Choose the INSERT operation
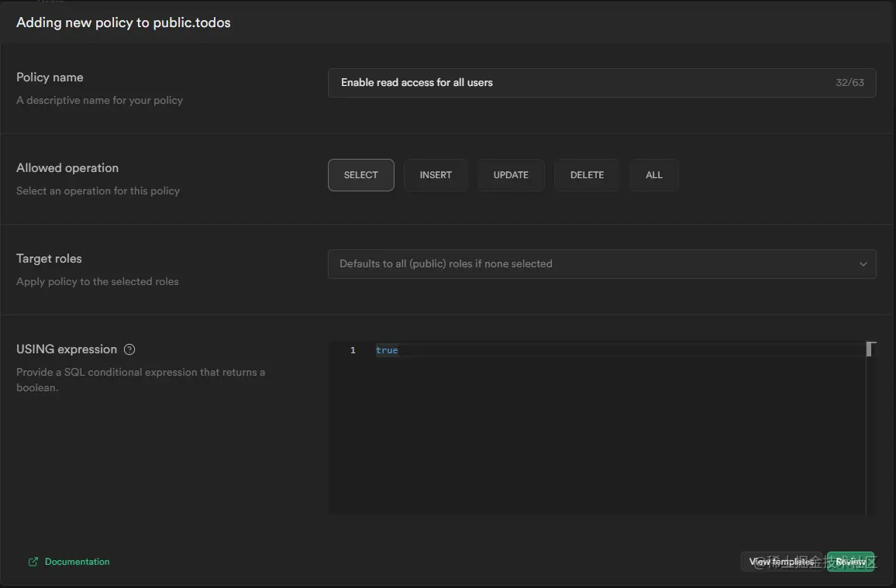This screenshot has height=588, width=896. tap(436, 175)
